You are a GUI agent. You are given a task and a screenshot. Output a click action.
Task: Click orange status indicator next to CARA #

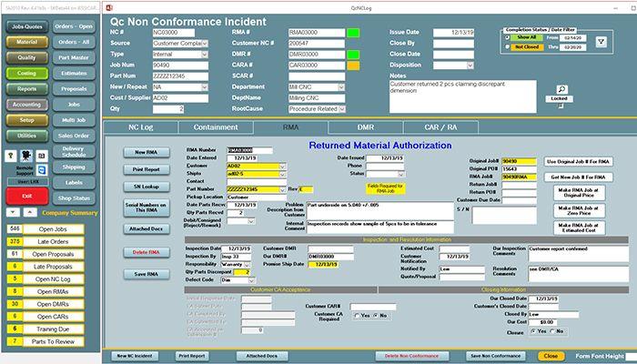pos(353,66)
